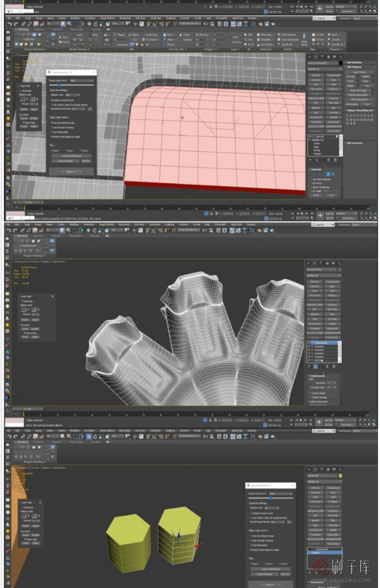Click License Manager in top Quad Remesher
Viewport: 380px width, 588px height.
pos(65,161)
